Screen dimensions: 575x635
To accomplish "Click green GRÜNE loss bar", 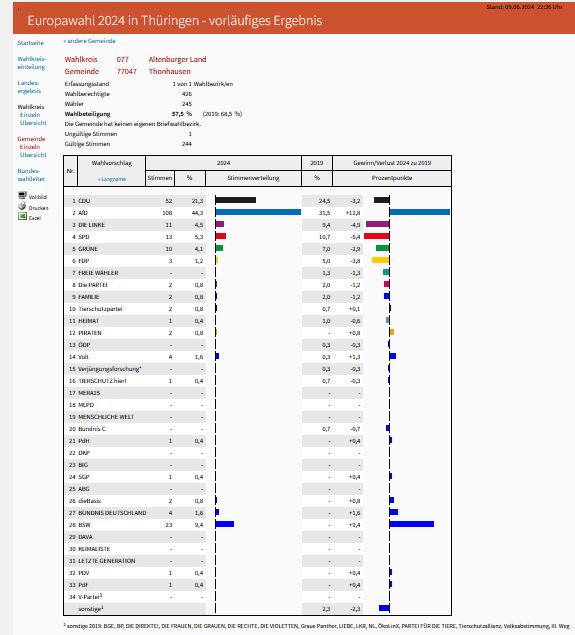I will click(383, 248).
